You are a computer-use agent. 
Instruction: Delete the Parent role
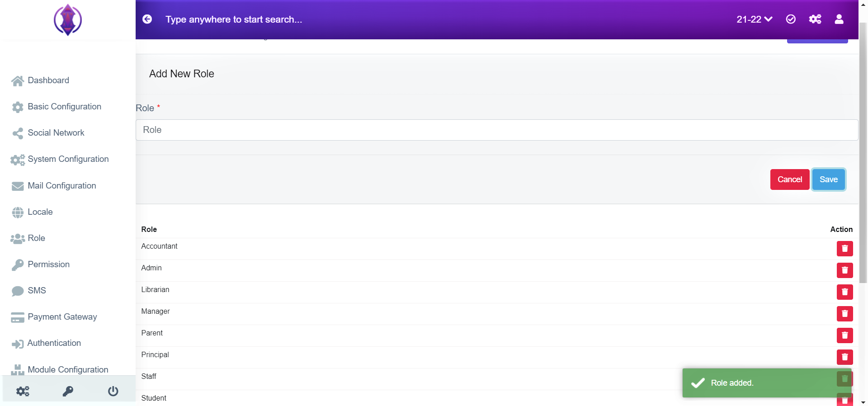pos(844,335)
